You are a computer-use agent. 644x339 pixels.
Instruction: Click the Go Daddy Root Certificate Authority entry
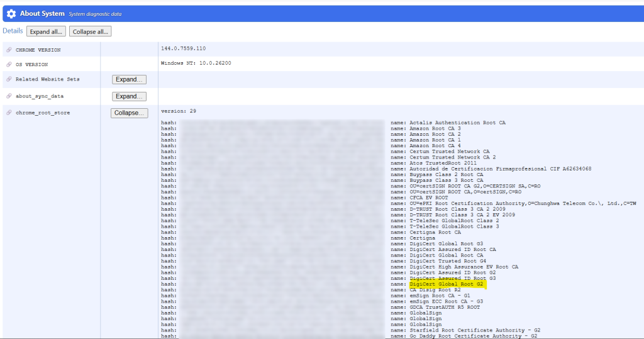point(474,336)
